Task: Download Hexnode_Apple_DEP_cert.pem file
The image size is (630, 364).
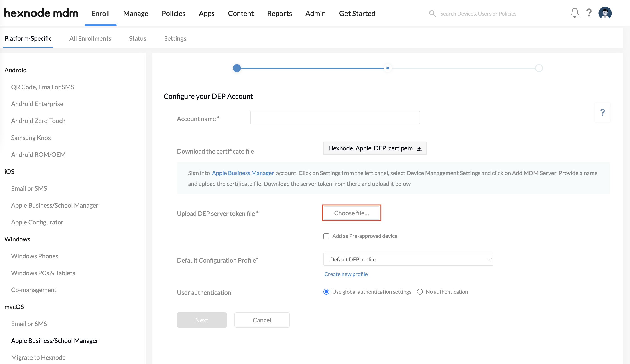Action: point(375,148)
